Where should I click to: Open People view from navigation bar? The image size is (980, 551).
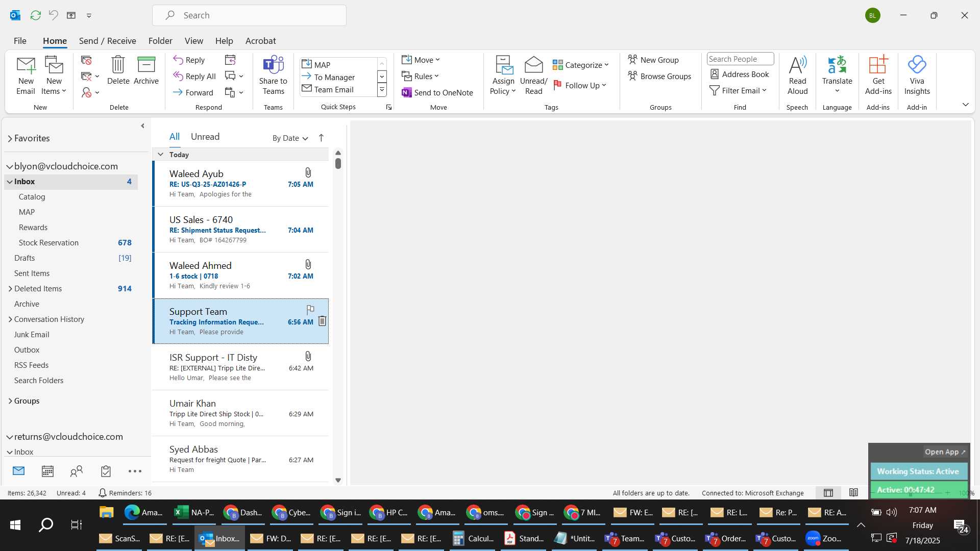[x=77, y=471]
